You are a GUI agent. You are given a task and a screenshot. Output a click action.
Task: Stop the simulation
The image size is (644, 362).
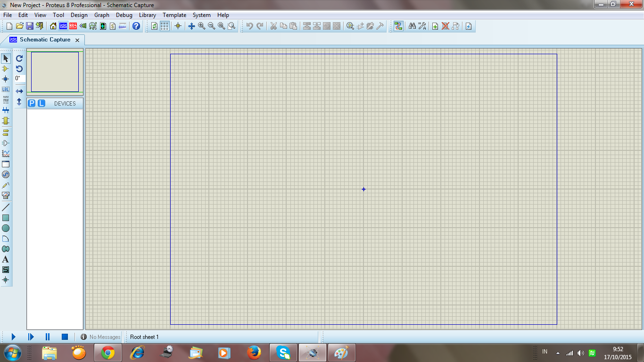click(x=65, y=337)
